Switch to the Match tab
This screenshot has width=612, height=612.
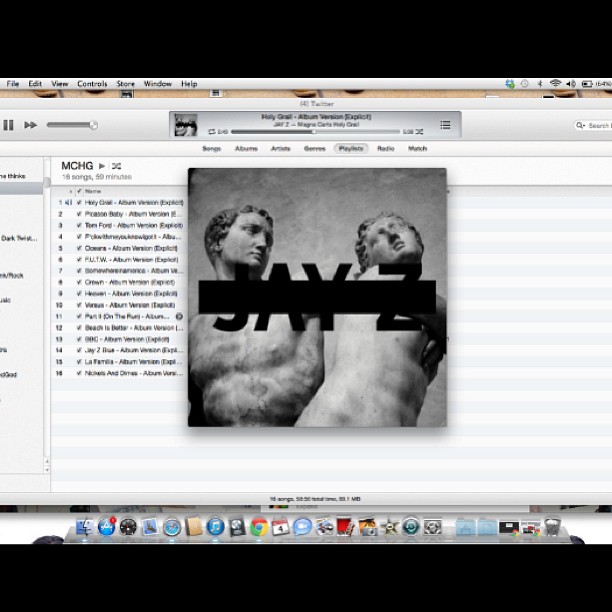click(417, 148)
